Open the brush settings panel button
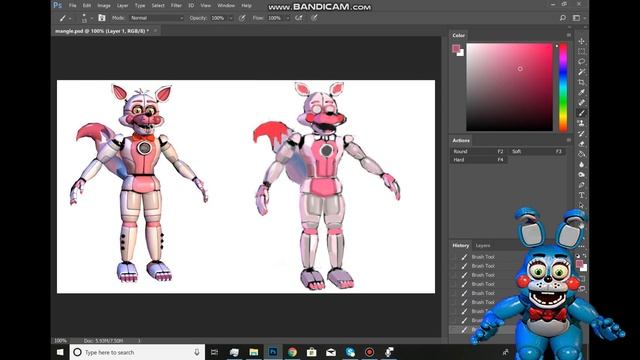This screenshot has height=360, width=640. tap(102, 18)
